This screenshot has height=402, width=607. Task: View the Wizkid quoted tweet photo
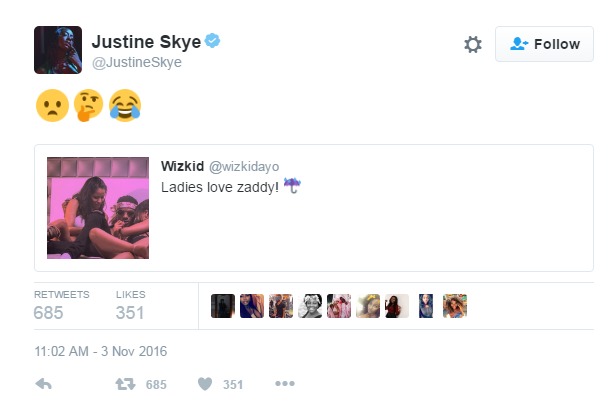pos(98,208)
